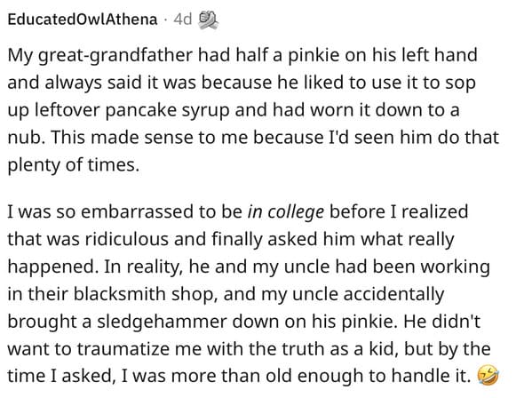Click the word "ridiculous" in the comment

pos(127,239)
